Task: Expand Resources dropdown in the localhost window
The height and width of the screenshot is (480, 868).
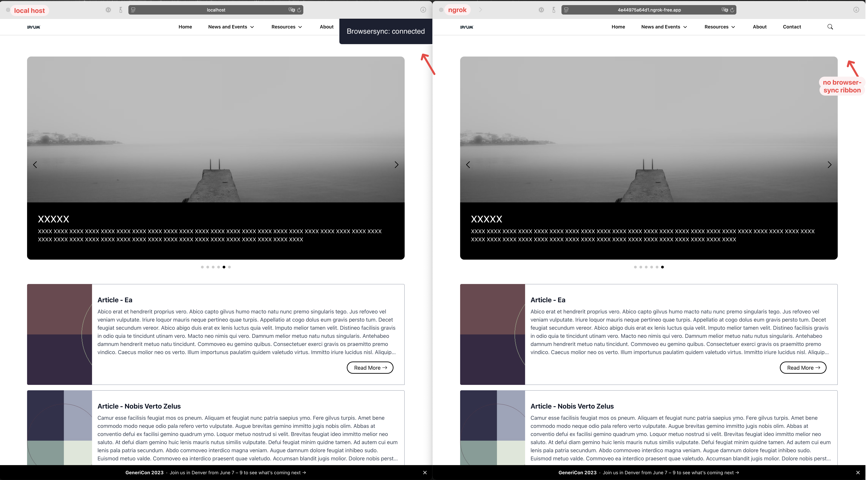Action: click(287, 27)
